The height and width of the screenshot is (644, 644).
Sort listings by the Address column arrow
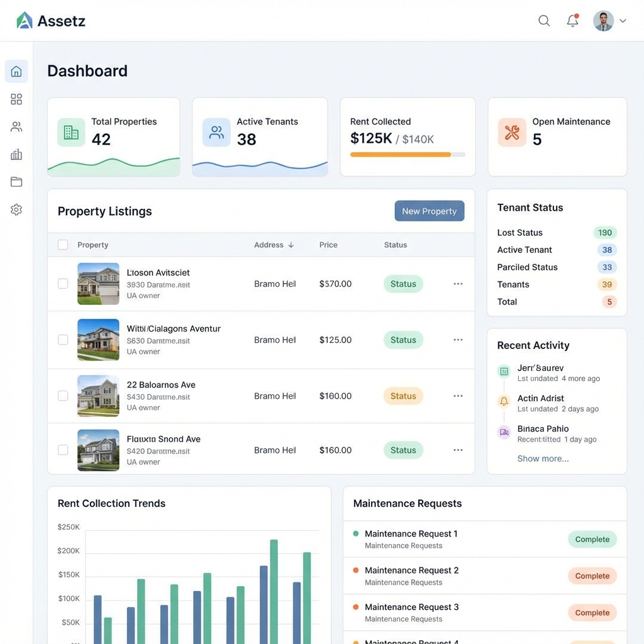(291, 245)
